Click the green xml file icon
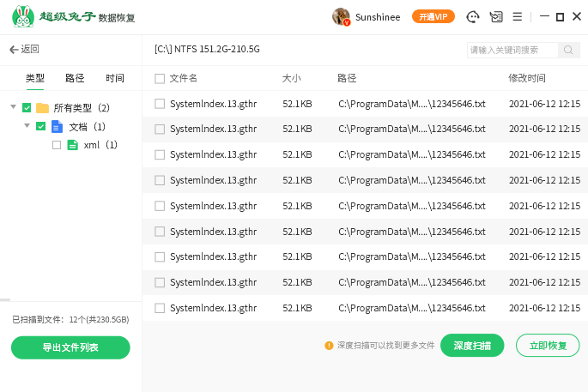 pos(72,145)
